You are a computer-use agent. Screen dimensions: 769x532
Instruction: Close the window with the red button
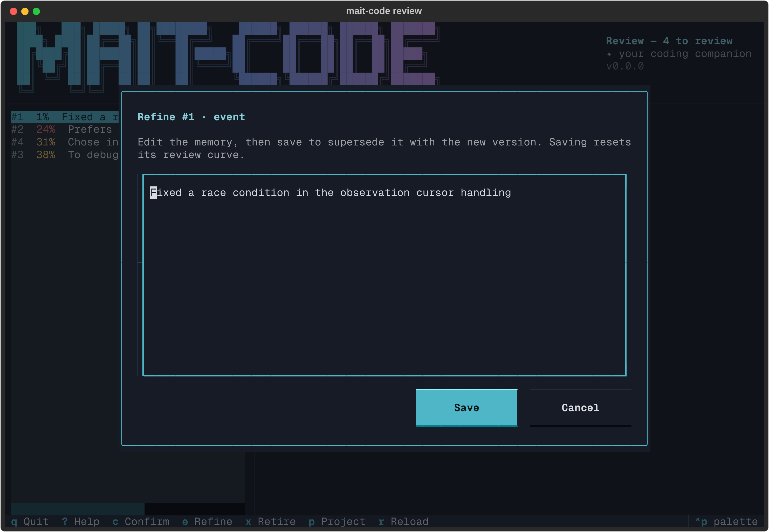(14, 11)
